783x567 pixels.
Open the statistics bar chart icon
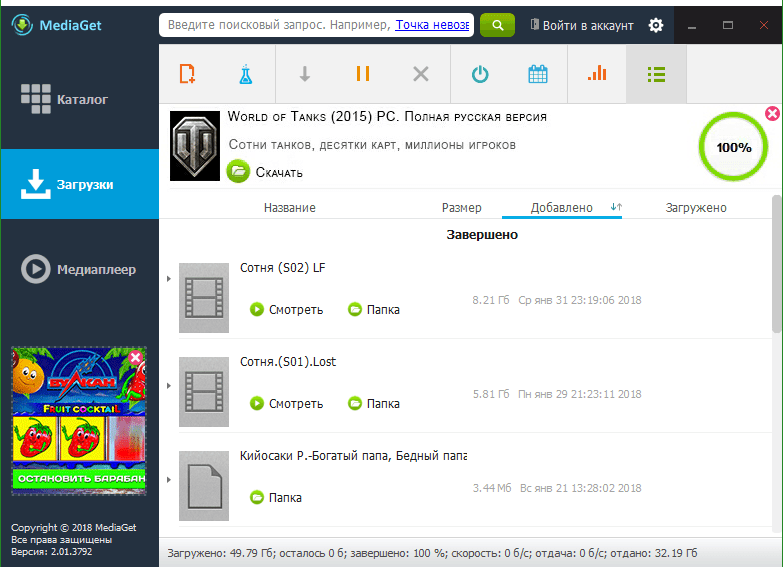[x=597, y=73]
